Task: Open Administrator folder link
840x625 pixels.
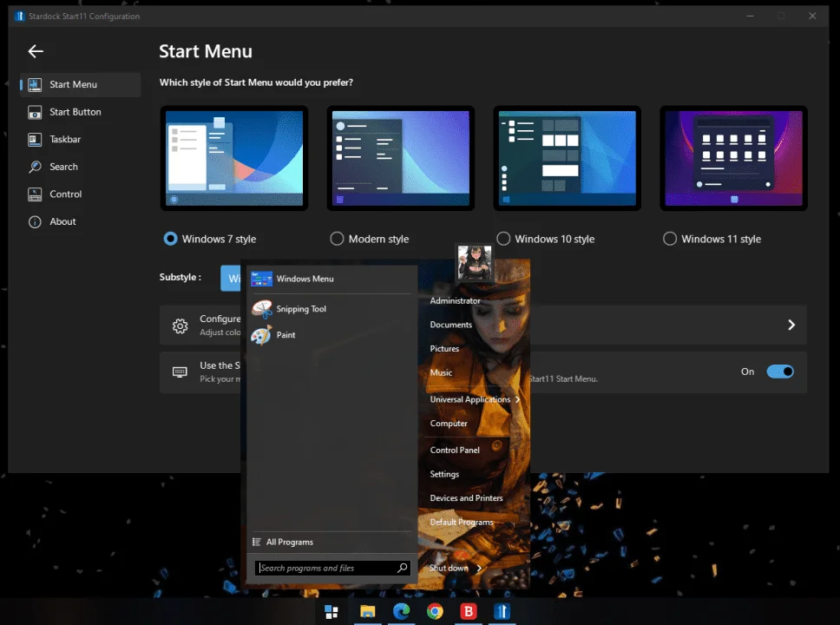Action: click(455, 300)
